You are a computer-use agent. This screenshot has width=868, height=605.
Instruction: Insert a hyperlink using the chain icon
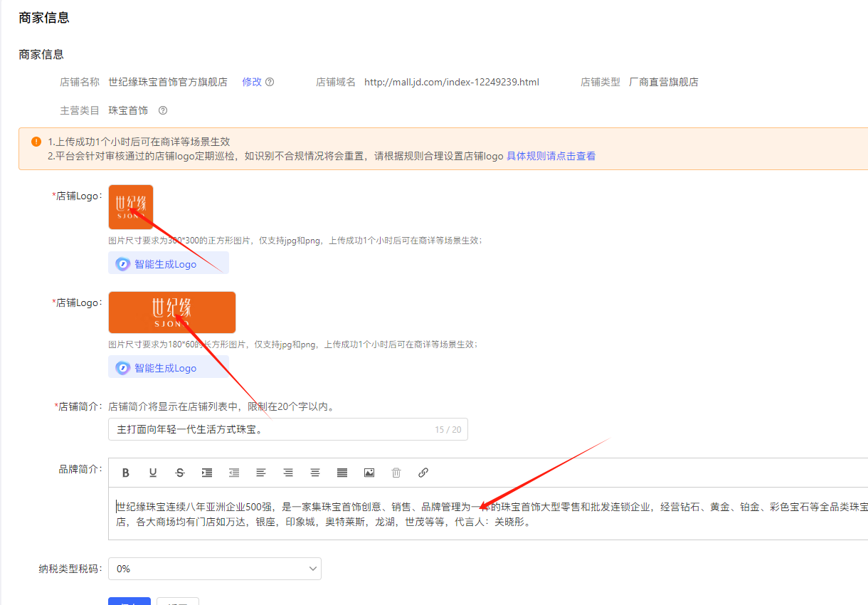coord(423,473)
